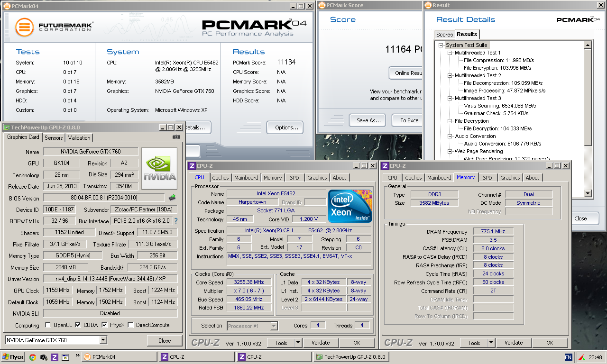
Task: Click the PCMark Score window title icon
Action: 322,5
